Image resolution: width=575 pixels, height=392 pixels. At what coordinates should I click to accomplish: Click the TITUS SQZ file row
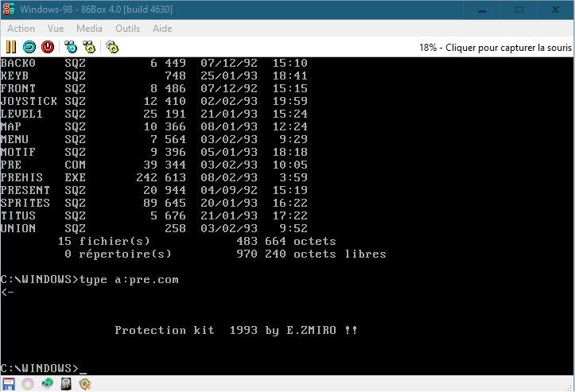tap(154, 215)
